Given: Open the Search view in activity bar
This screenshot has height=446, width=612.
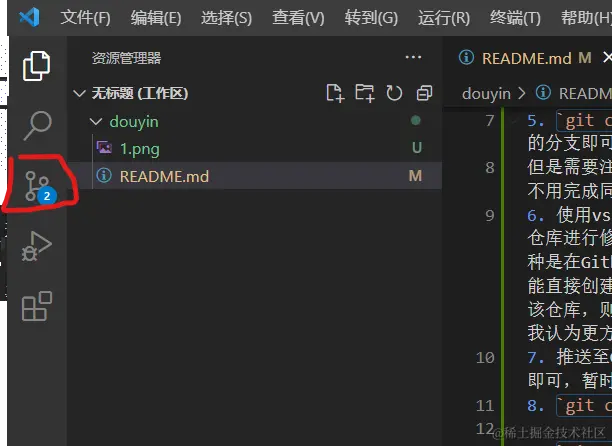Looking at the screenshot, I should (37, 126).
